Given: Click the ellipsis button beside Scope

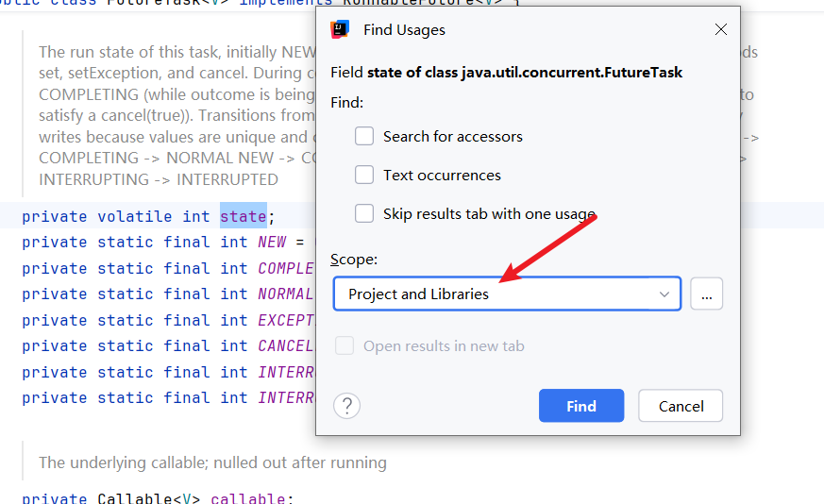Looking at the screenshot, I should pos(706,294).
